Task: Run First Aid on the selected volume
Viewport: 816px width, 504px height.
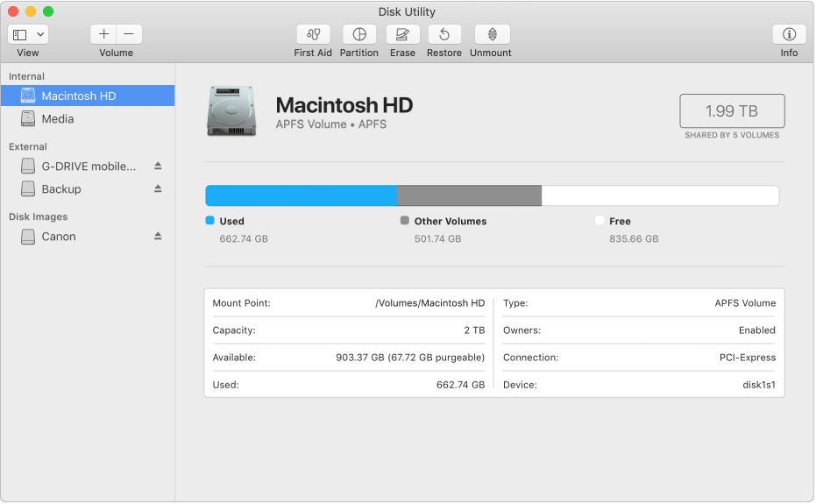Action: tap(313, 35)
